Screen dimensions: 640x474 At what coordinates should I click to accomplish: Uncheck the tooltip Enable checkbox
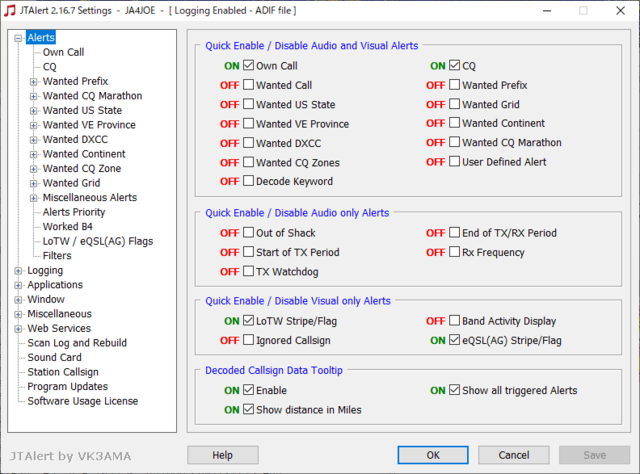[x=249, y=390]
